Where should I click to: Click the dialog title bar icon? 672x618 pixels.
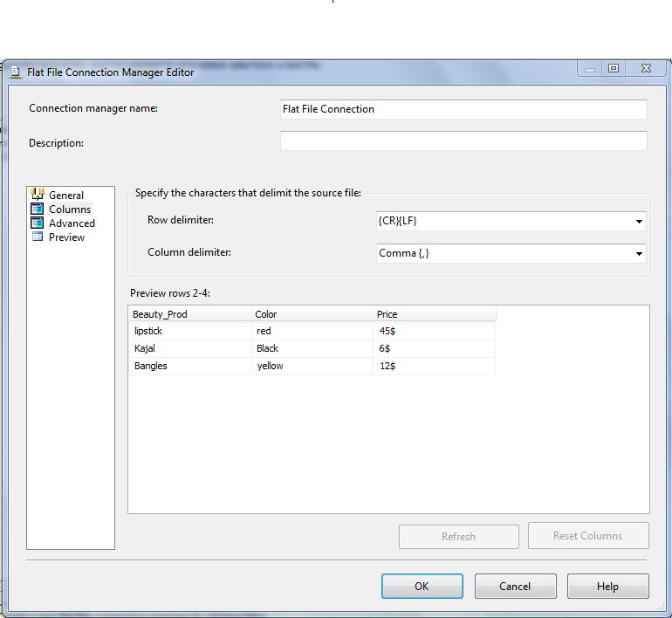pos(15,72)
